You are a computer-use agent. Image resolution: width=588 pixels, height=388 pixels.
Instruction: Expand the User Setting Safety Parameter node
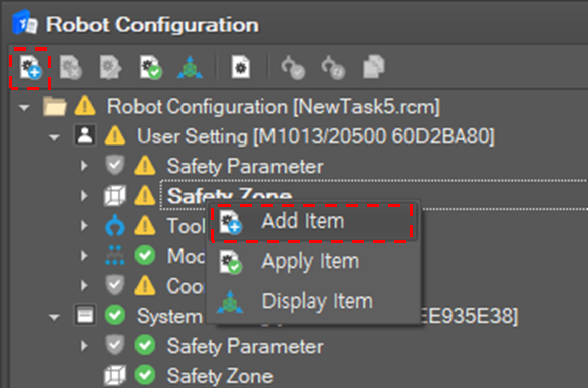click(x=84, y=166)
